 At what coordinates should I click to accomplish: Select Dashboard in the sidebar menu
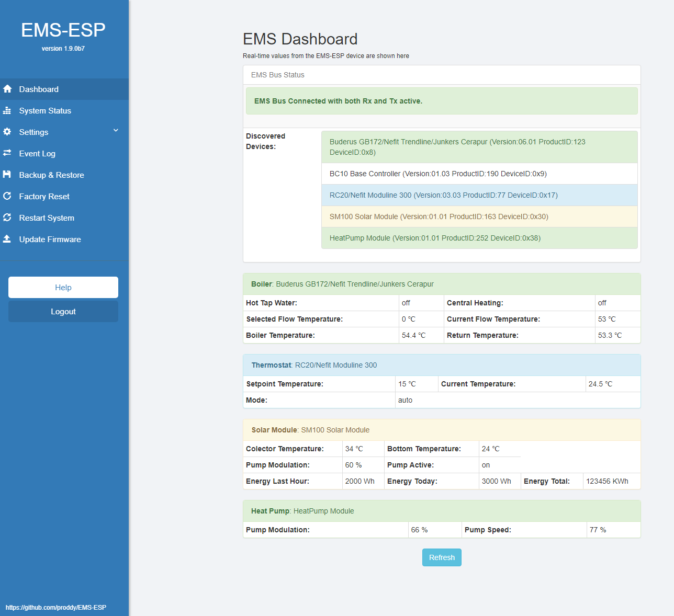tap(38, 89)
